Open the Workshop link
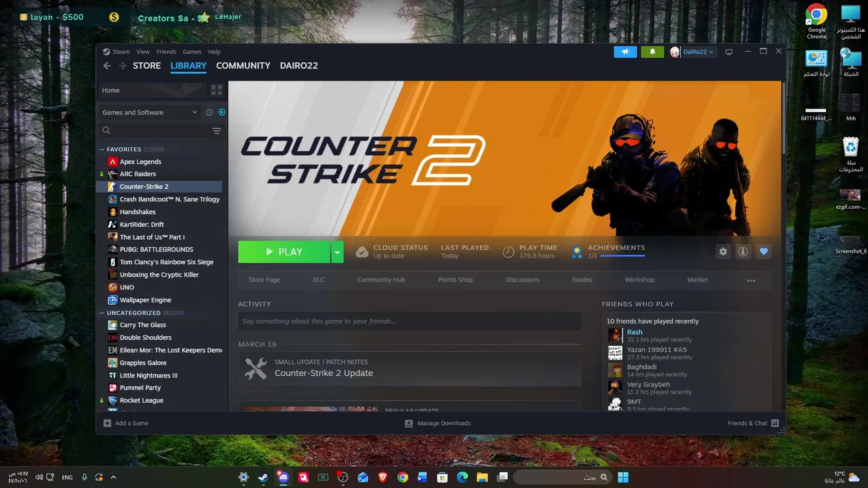Screen dimensions: 868x488 tap(639, 280)
